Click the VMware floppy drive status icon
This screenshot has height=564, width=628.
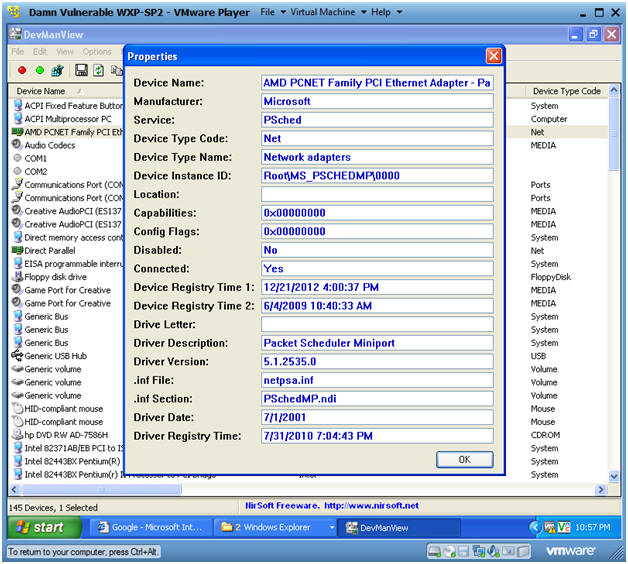tap(463, 552)
